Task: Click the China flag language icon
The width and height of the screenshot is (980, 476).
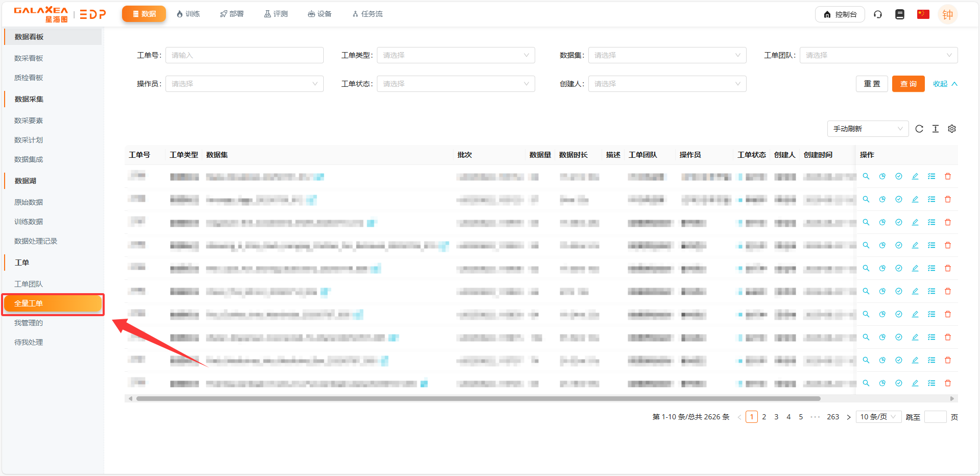Action: coord(923,14)
